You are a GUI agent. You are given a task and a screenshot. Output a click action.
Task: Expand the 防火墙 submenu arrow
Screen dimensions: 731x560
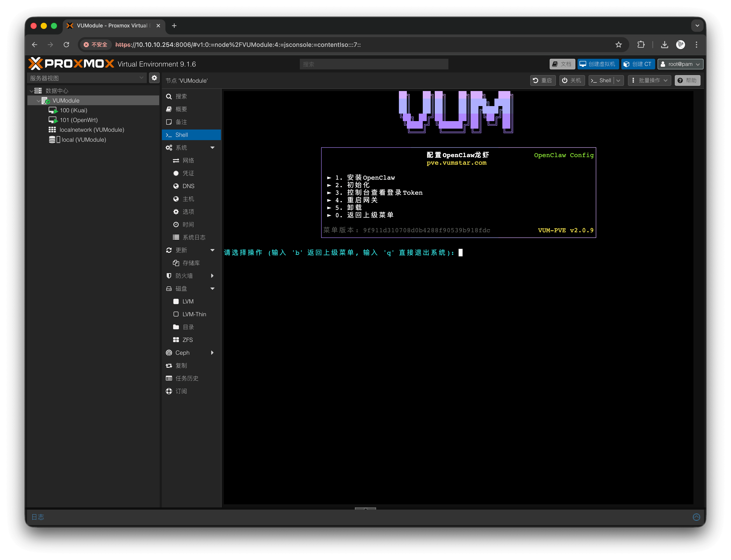(212, 276)
